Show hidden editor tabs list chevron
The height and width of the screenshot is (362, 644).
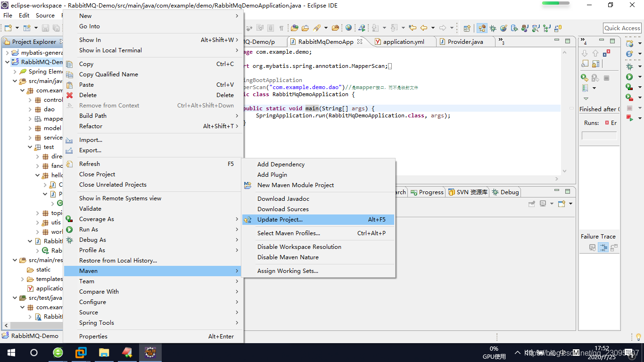501,41
